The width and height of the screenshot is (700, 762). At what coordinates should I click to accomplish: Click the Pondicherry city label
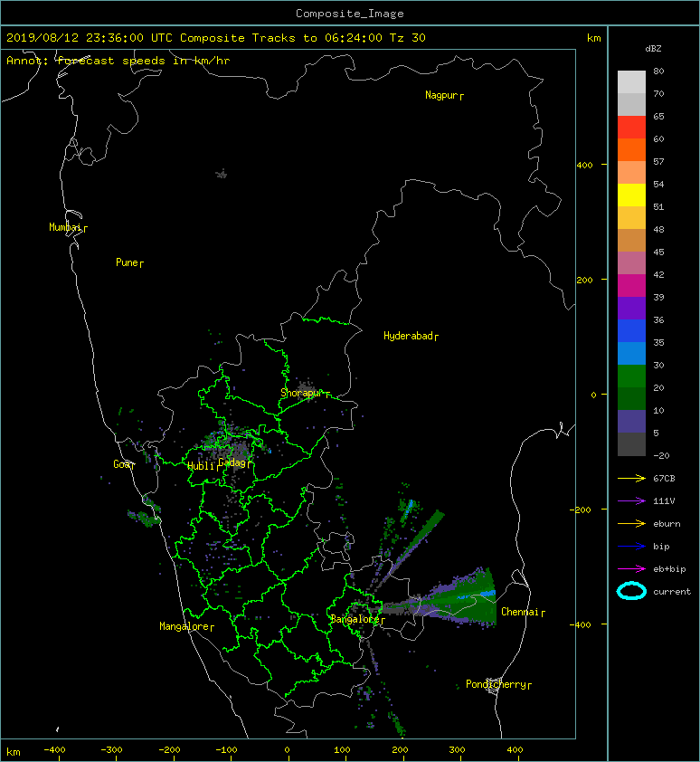click(x=496, y=684)
